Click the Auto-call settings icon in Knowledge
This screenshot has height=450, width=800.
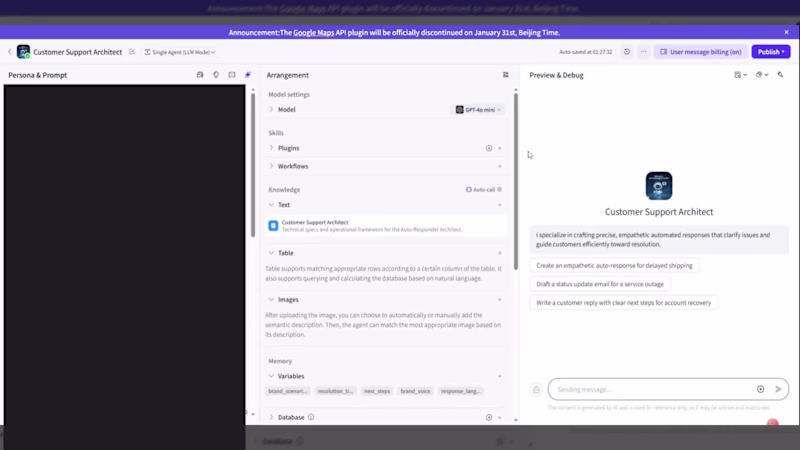[x=499, y=189]
